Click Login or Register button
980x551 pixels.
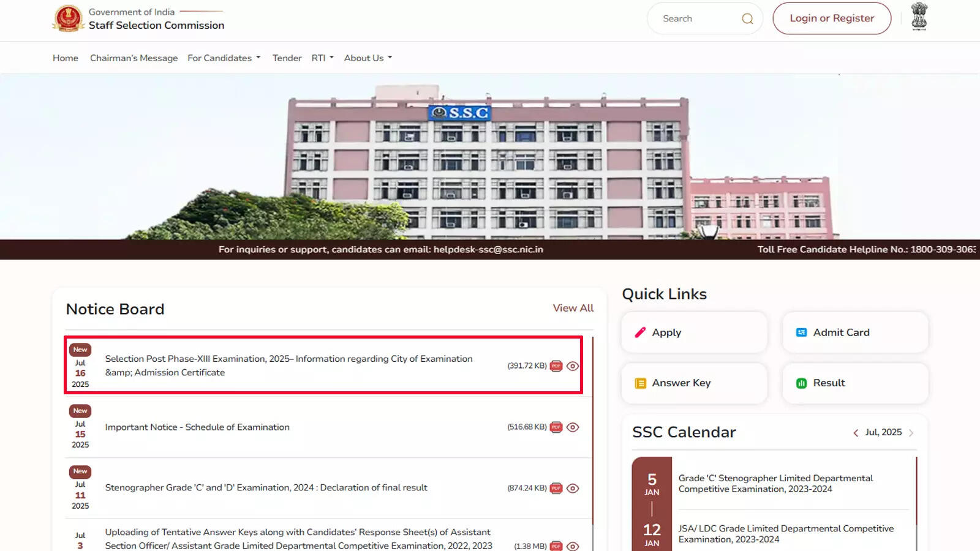tap(832, 18)
